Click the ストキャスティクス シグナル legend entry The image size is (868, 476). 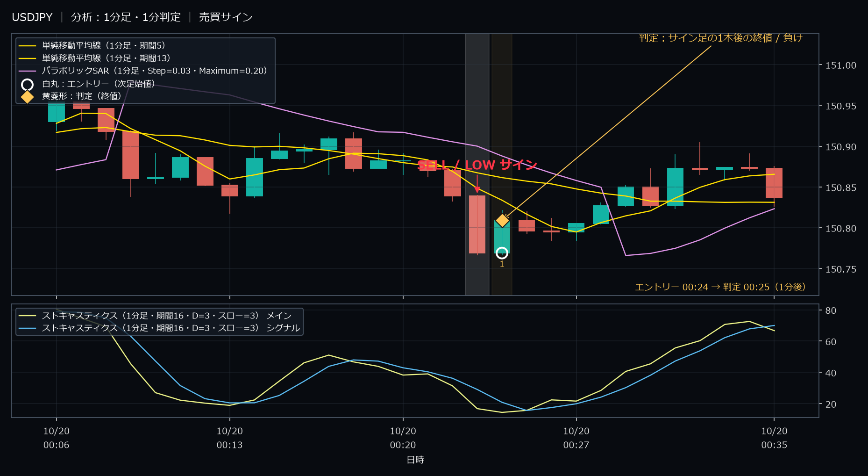(x=159, y=328)
